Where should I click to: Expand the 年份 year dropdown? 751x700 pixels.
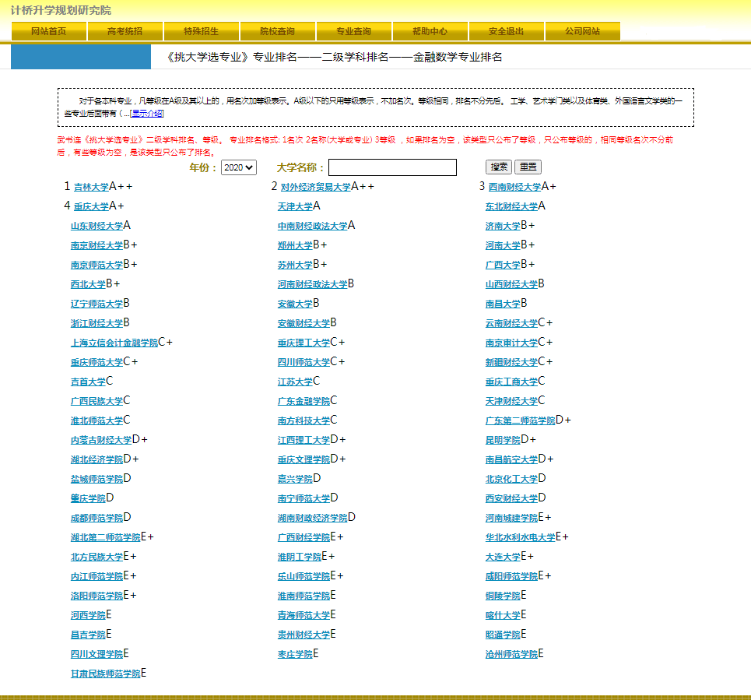[238, 167]
